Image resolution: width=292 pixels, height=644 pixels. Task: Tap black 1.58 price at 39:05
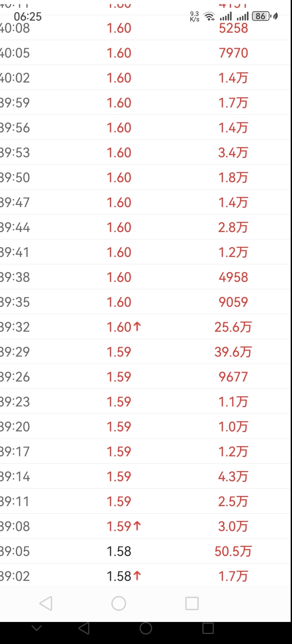click(119, 551)
